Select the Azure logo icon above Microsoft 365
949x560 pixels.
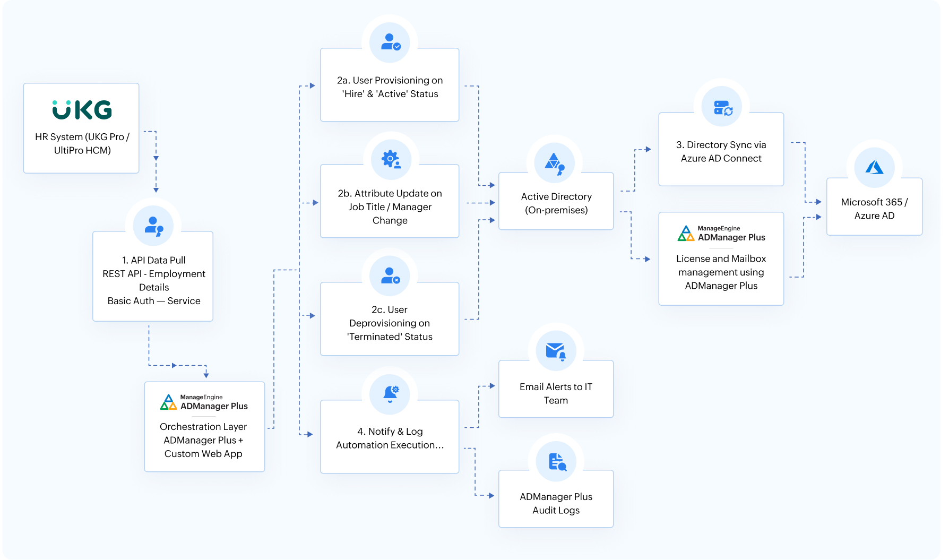click(875, 168)
